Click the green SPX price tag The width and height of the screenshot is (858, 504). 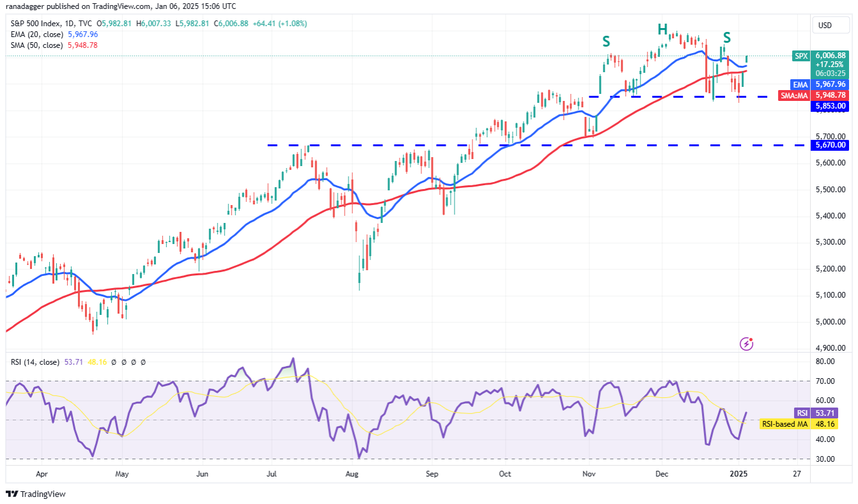[801, 56]
